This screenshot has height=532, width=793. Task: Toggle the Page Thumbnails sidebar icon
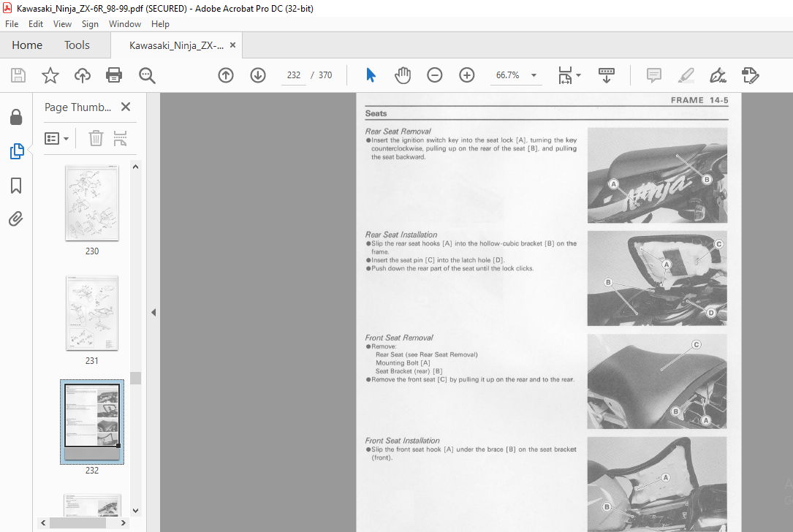pos(16,151)
